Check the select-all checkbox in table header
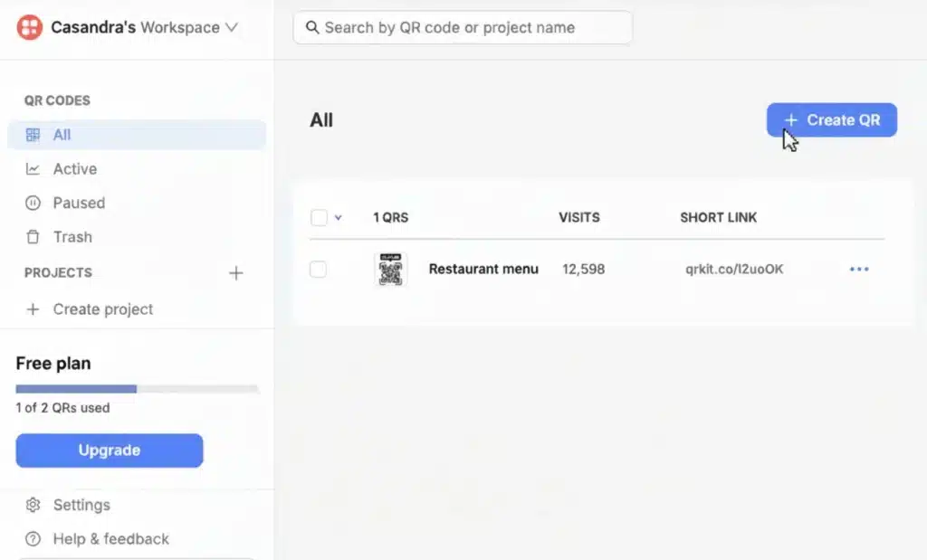This screenshot has height=560, width=927. [319, 217]
